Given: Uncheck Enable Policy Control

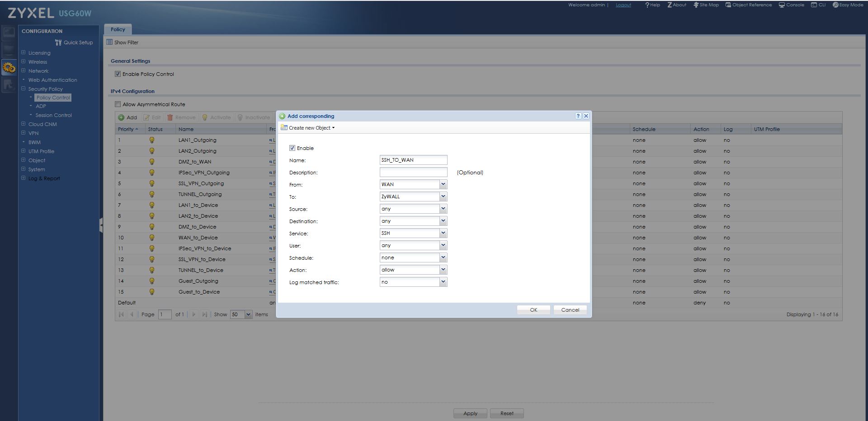Looking at the screenshot, I should [118, 74].
